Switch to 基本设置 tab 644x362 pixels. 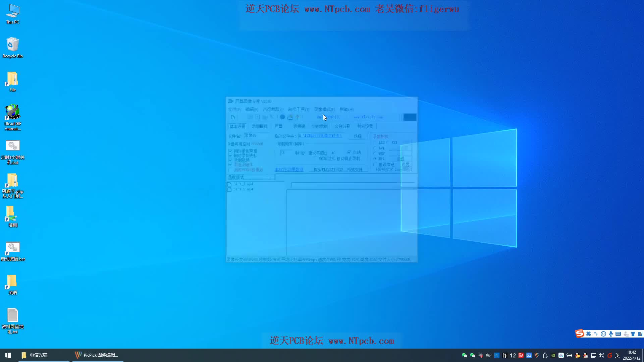click(237, 126)
